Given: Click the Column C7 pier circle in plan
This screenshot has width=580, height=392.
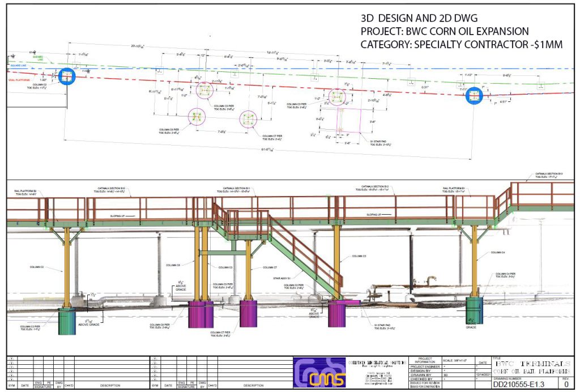Looking at the screenshot, I should pos(248,119).
